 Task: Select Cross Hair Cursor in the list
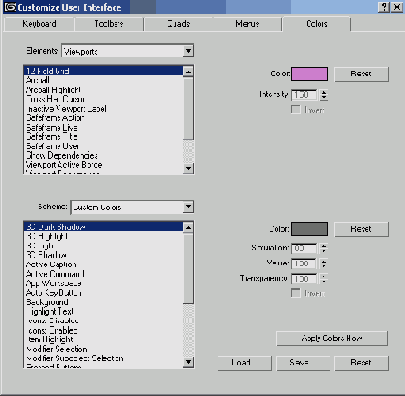(104, 99)
